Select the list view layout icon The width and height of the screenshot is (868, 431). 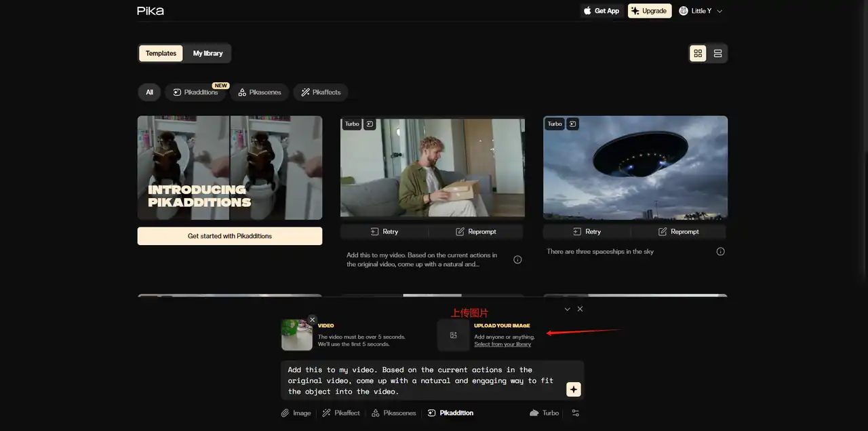[717, 54]
